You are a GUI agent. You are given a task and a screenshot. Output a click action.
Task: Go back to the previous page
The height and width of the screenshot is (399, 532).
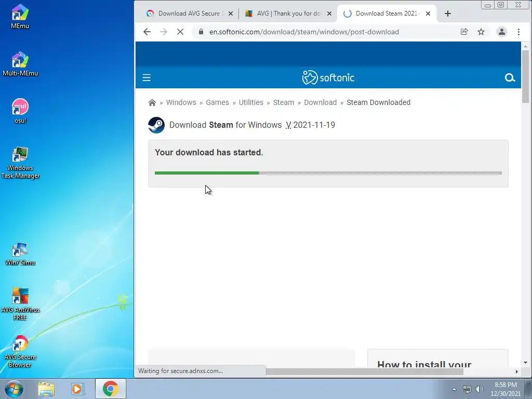coord(147,32)
